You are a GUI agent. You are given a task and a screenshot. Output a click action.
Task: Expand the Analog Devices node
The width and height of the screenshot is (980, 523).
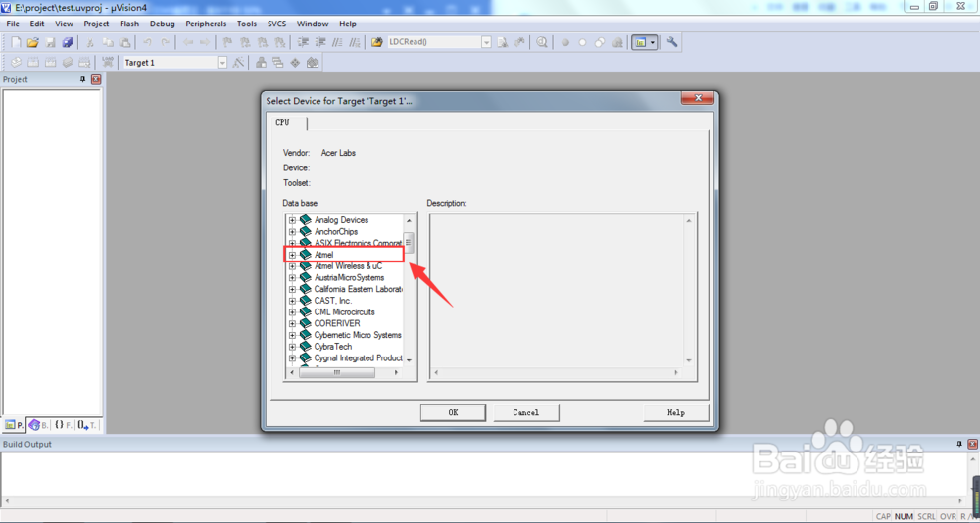(x=292, y=220)
